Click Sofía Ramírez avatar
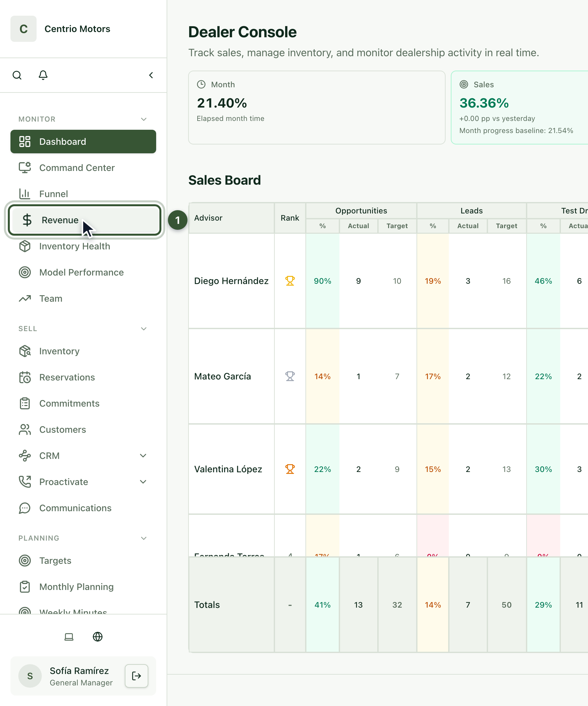This screenshot has width=588, height=706. tap(30, 676)
